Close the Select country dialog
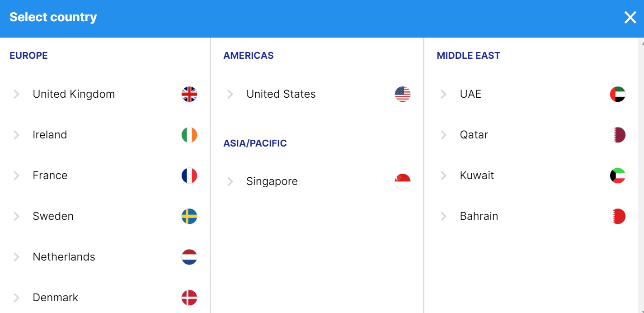Screen dimensions: 644x313 [x=630, y=18]
